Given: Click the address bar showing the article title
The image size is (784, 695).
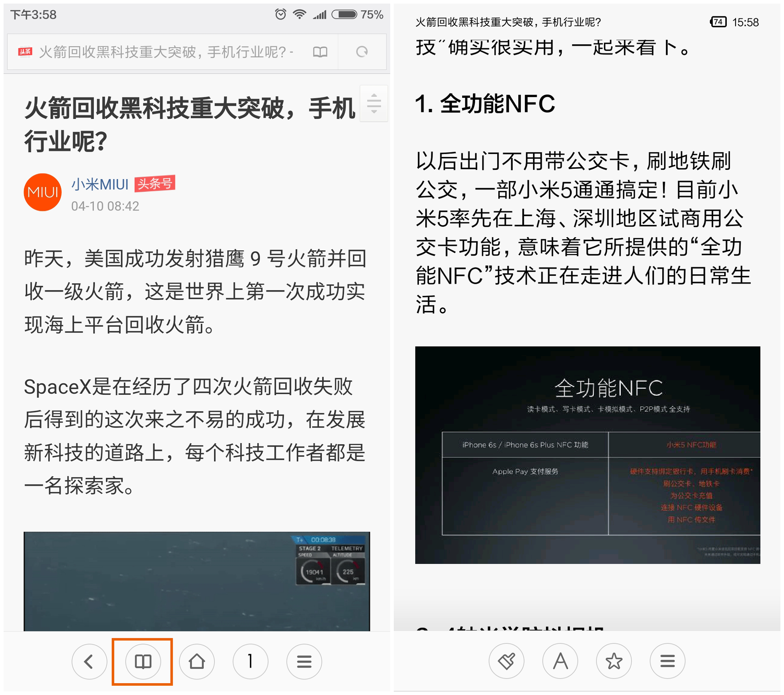Looking at the screenshot, I should pyautogui.click(x=165, y=52).
